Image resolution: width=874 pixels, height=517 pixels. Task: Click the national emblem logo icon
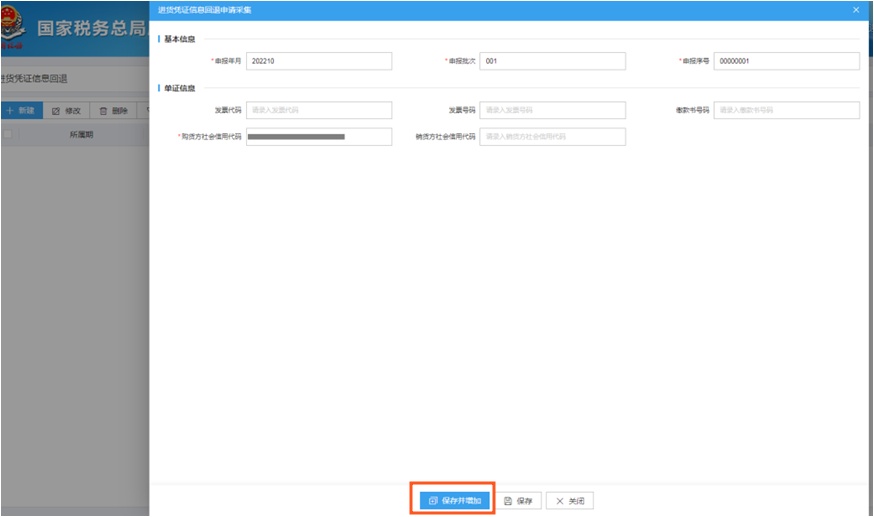click(x=12, y=26)
